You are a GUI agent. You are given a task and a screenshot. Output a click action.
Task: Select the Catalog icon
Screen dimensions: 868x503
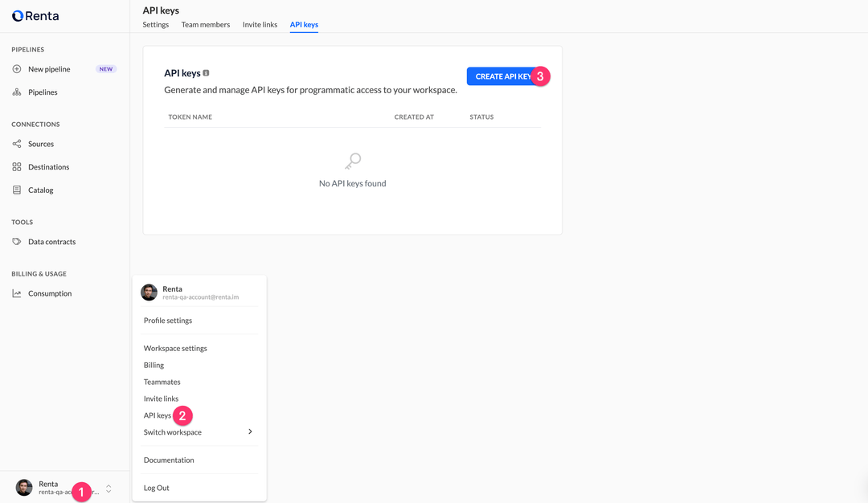tap(18, 190)
